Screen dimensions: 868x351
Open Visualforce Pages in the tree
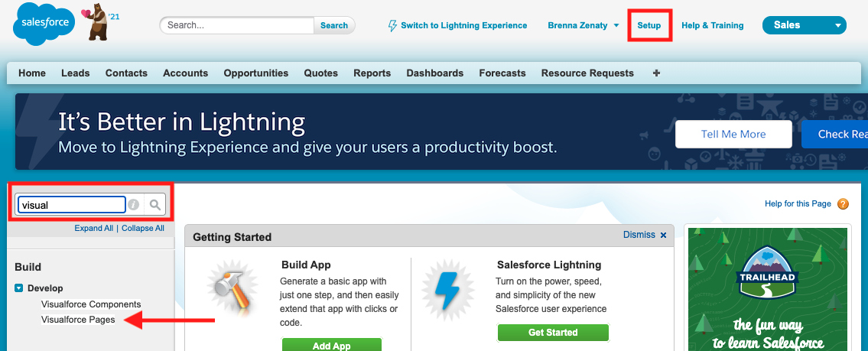point(78,320)
